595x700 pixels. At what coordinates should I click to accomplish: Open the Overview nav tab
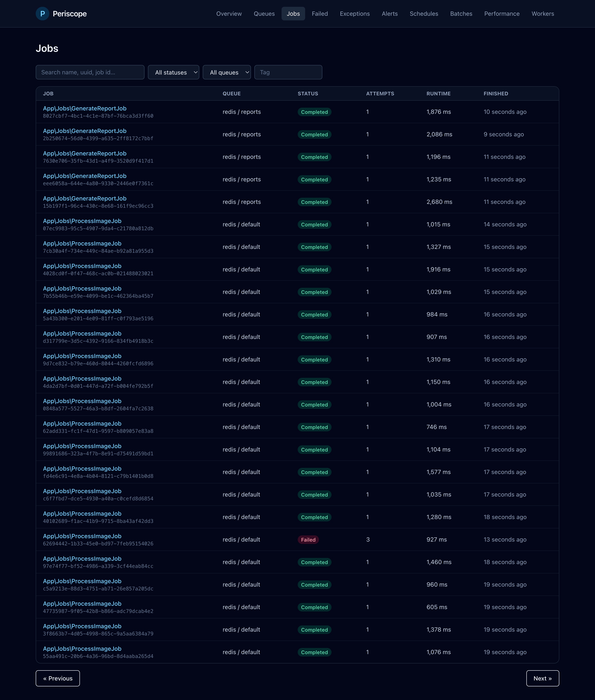point(229,13)
